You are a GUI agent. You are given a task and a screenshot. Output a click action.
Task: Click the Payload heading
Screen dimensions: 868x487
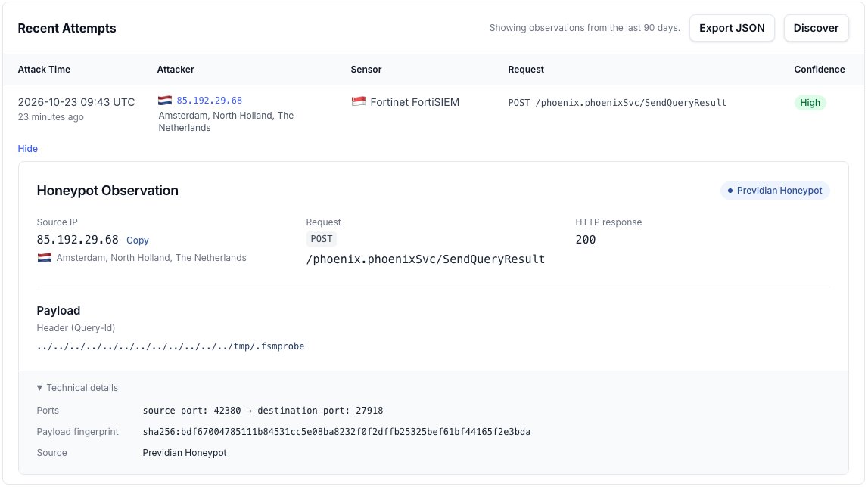pos(58,311)
